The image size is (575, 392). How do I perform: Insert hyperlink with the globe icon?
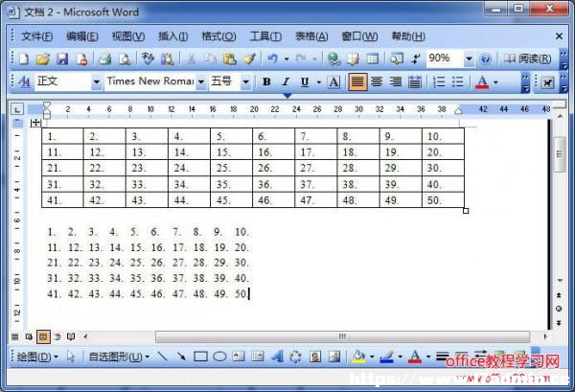point(333,58)
